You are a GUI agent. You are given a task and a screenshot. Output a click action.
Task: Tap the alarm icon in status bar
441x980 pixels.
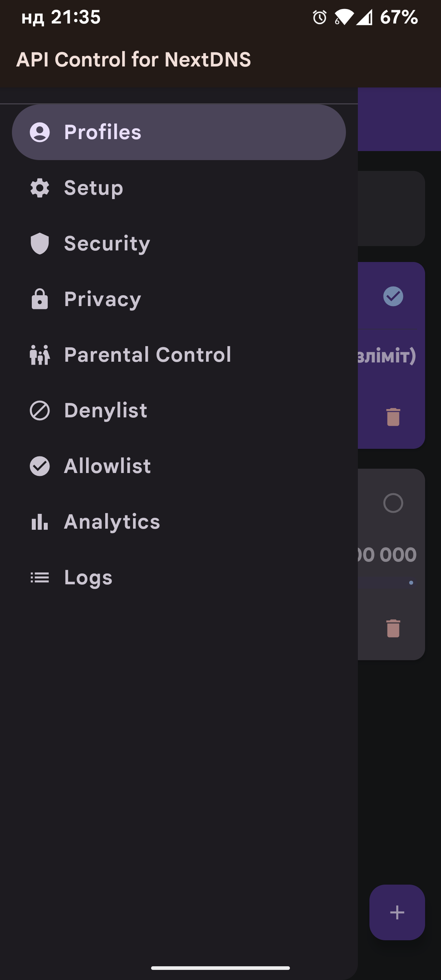tap(319, 17)
